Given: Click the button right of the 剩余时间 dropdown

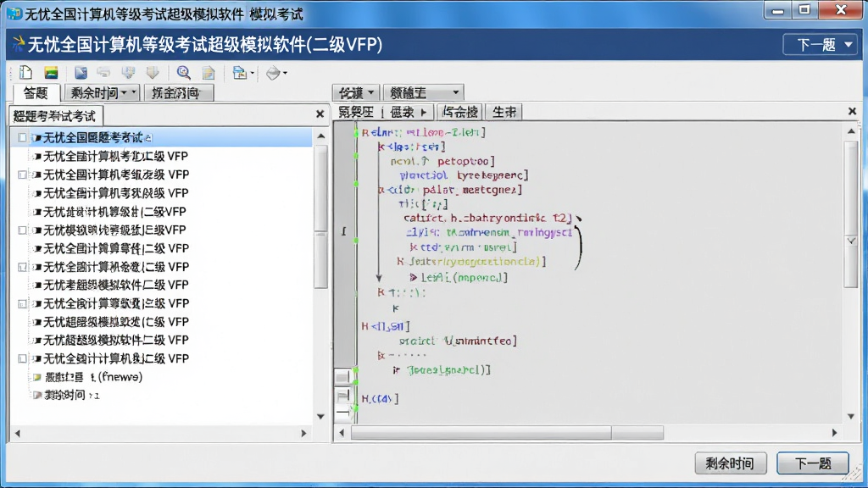Looking at the screenshot, I should (177, 93).
